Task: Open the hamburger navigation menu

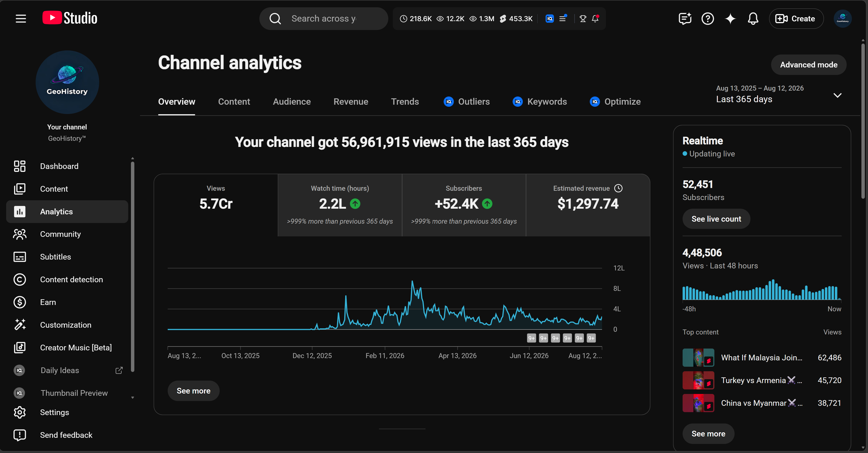Action: (21, 19)
